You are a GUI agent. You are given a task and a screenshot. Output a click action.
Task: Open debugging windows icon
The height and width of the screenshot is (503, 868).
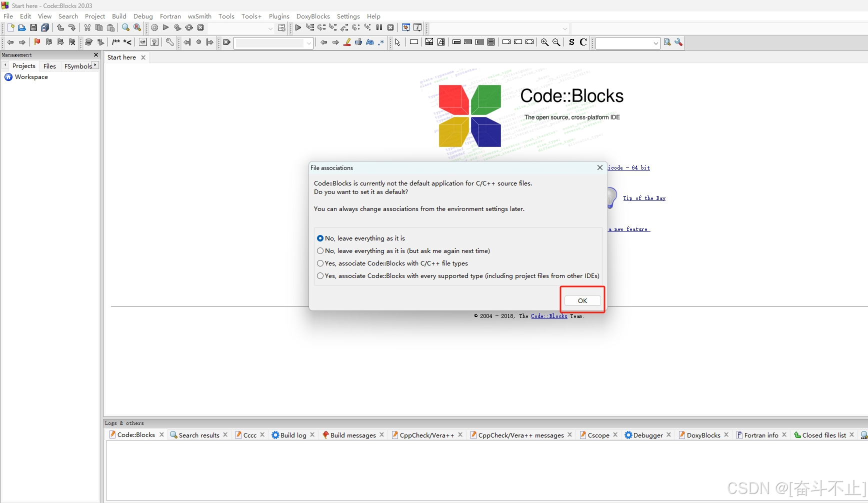tap(406, 28)
